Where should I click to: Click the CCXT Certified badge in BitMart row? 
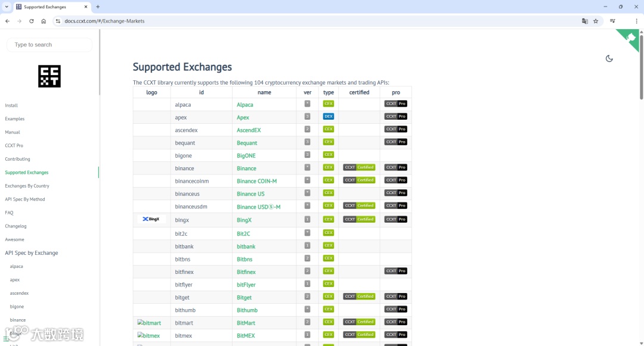point(359,322)
